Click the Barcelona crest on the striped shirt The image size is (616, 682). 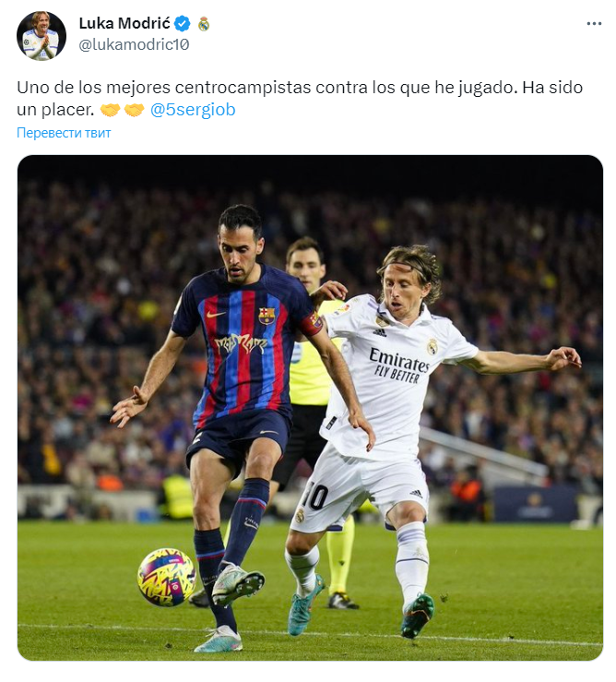tap(267, 316)
